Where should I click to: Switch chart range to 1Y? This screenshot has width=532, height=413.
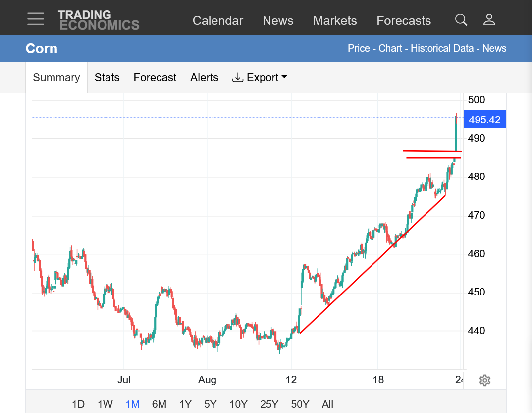click(x=185, y=404)
